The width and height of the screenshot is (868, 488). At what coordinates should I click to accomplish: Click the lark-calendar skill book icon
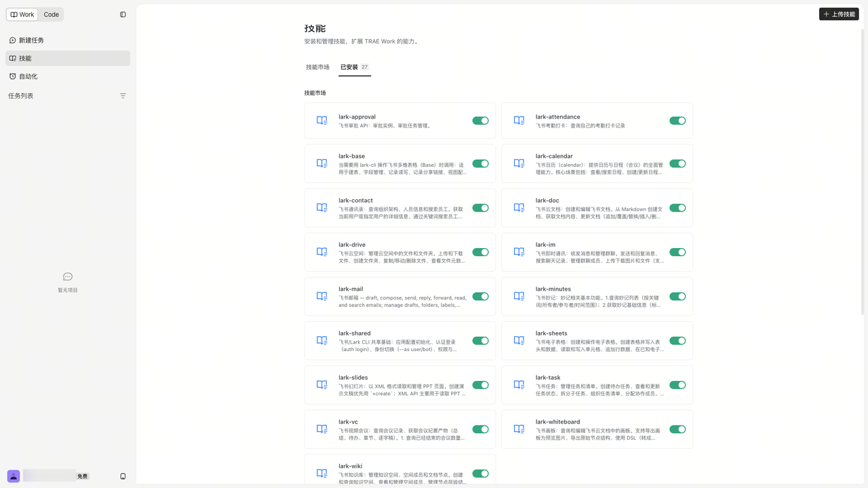[519, 163]
